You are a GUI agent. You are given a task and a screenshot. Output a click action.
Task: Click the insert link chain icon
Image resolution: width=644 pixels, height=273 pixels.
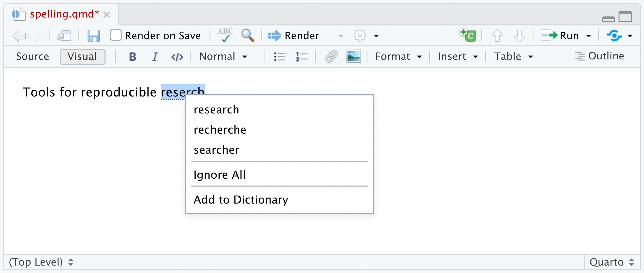(x=331, y=56)
